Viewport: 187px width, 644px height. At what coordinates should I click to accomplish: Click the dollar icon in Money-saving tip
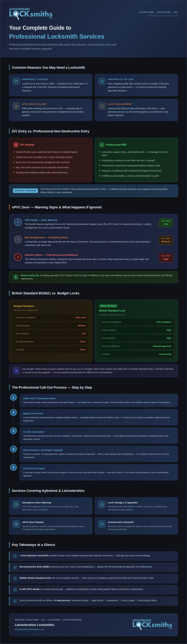16,277
